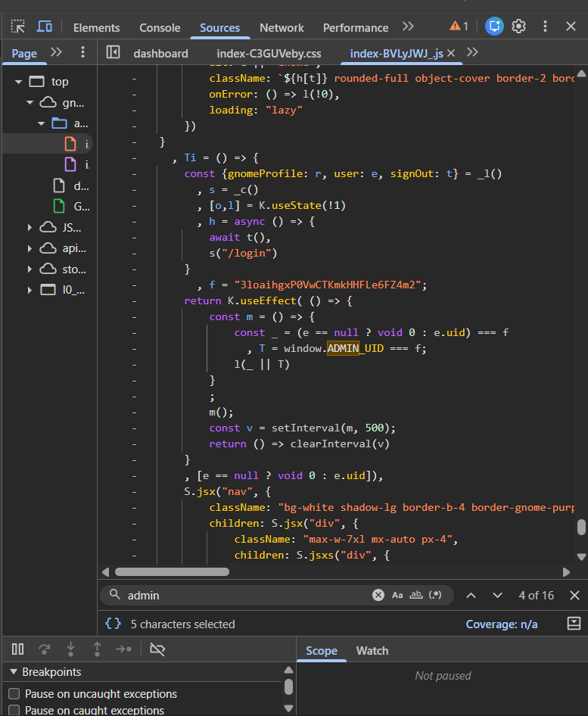Select the Page navigator tab
The height and width of the screenshot is (716, 588).
point(24,54)
